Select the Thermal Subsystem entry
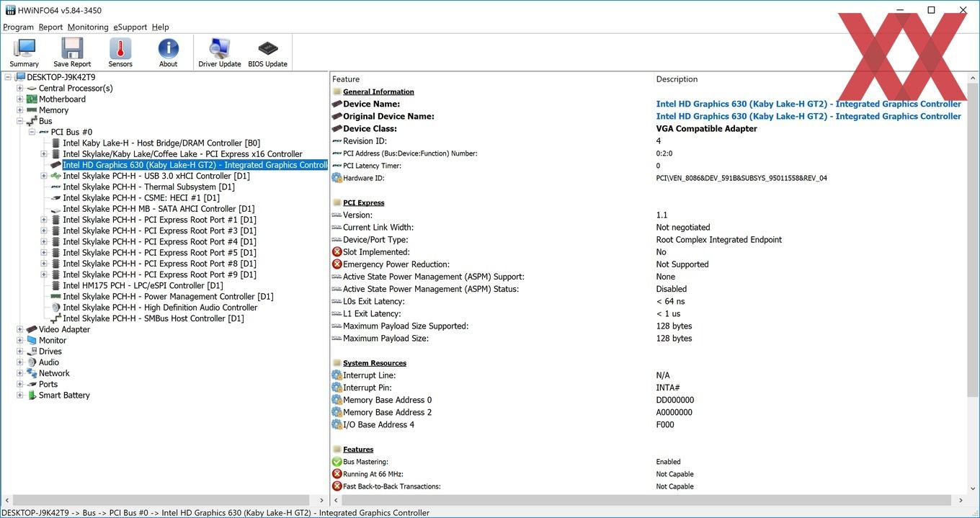 click(148, 187)
